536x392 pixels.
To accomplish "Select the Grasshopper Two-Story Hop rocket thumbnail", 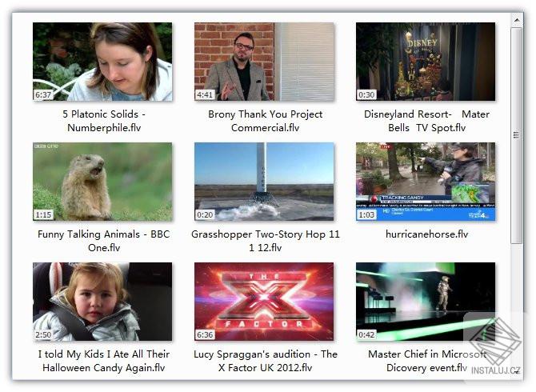I will (264, 182).
